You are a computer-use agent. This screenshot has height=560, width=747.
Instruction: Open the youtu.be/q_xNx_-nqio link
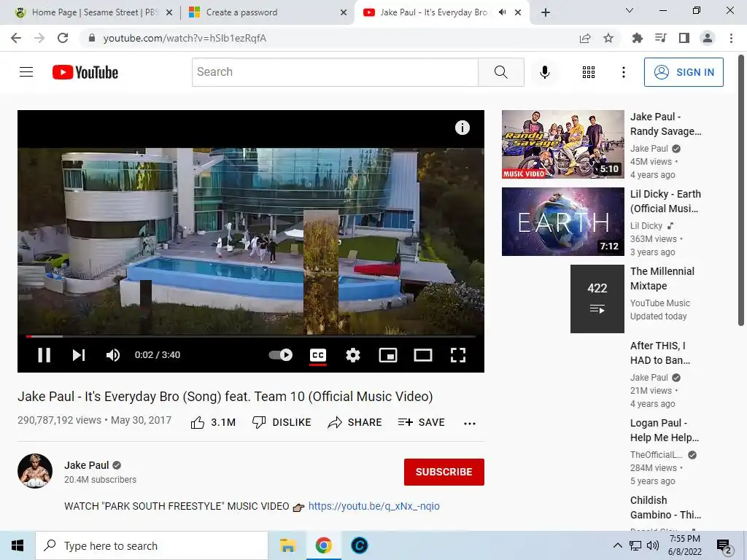pos(374,506)
